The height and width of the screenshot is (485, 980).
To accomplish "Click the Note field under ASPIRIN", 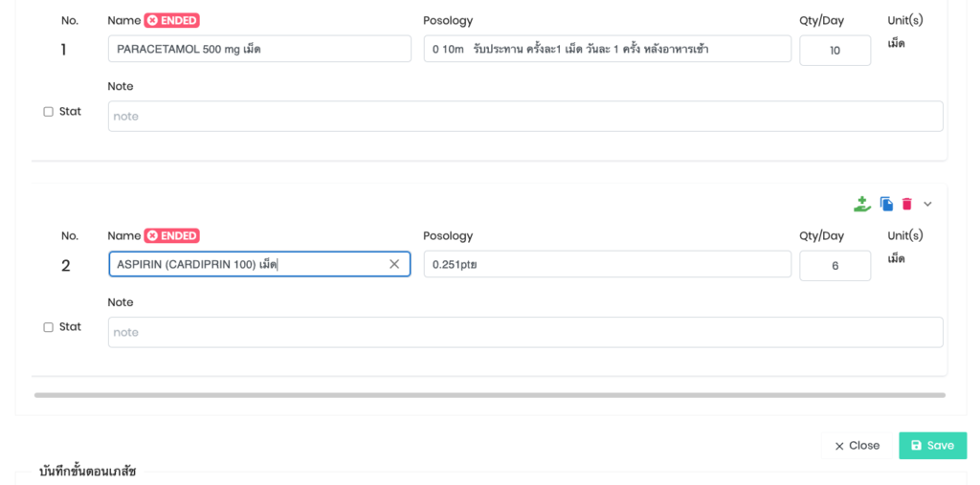I will pyautogui.click(x=524, y=332).
